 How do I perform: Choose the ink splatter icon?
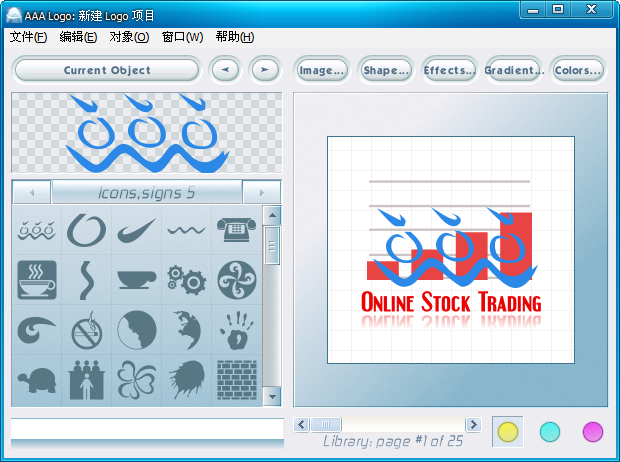coord(187,380)
